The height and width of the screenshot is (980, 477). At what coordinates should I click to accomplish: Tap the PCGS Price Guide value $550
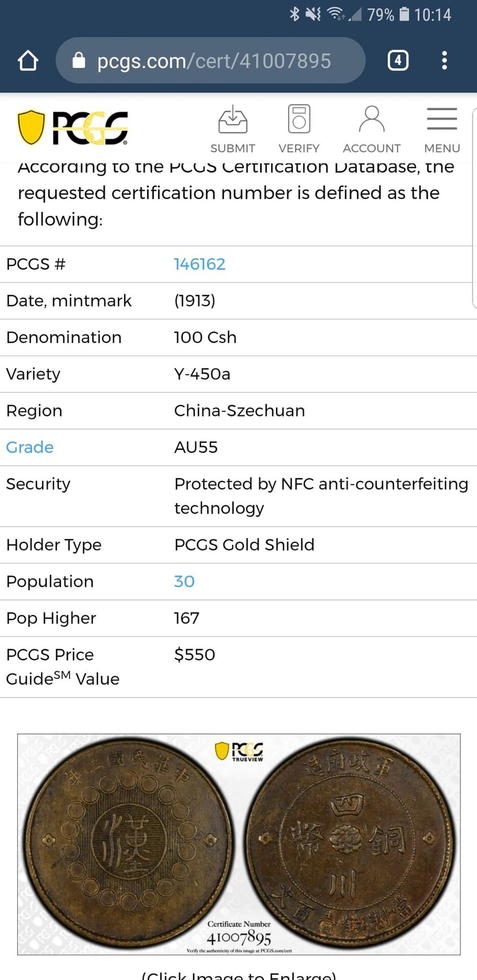[x=195, y=655]
